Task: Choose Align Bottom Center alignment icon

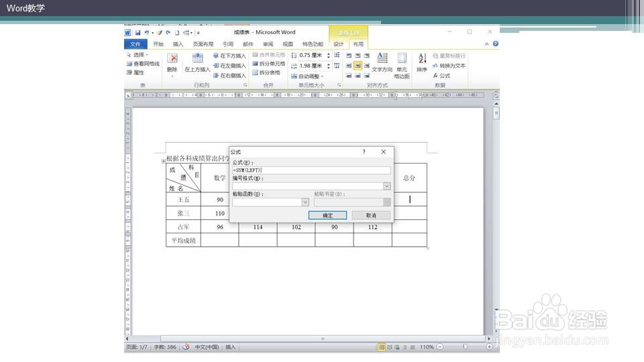Action: [x=358, y=76]
